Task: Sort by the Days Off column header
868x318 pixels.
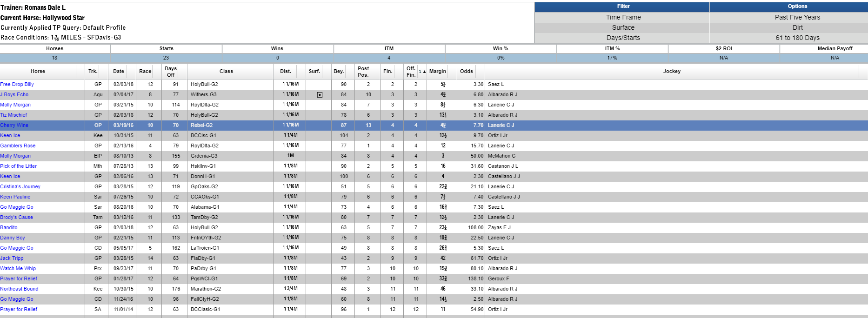Action: 171,72
